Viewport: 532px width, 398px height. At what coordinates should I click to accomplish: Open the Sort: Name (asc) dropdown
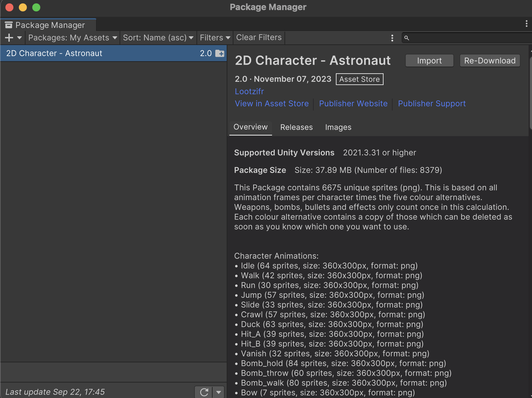coord(158,38)
